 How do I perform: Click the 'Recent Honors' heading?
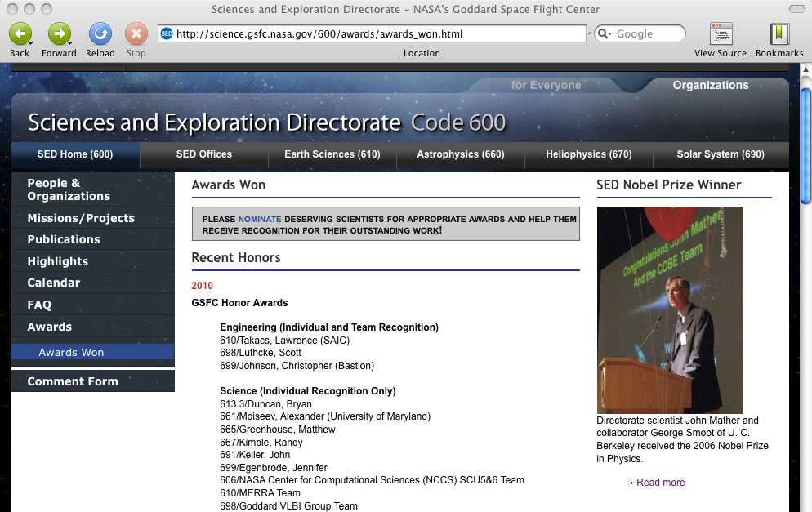235,258
